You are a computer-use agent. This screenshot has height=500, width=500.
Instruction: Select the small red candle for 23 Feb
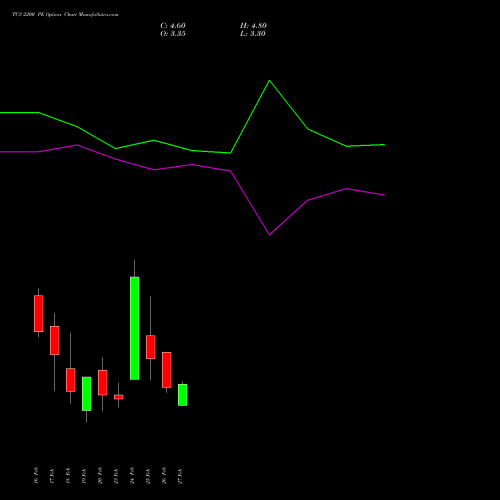(x=119, y=397)
